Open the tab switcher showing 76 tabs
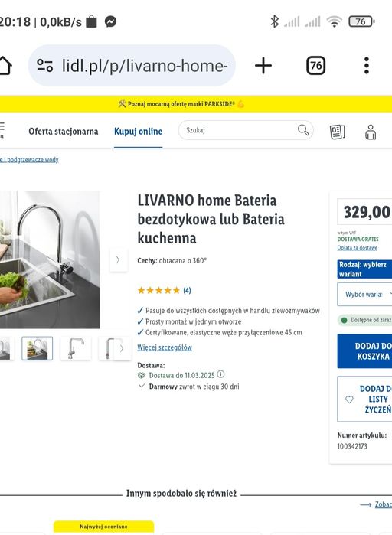Viewport: 392px width, 535px height. pyautogui.click(x=316, y=66)
